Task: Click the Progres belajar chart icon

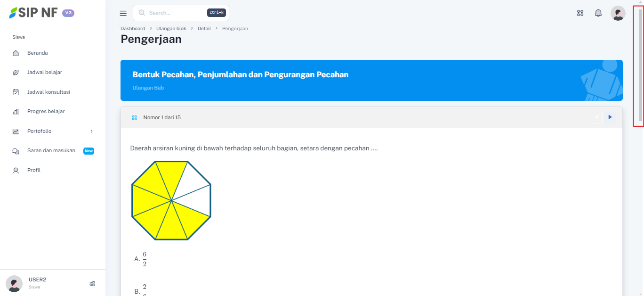Action: pos(16,112)
